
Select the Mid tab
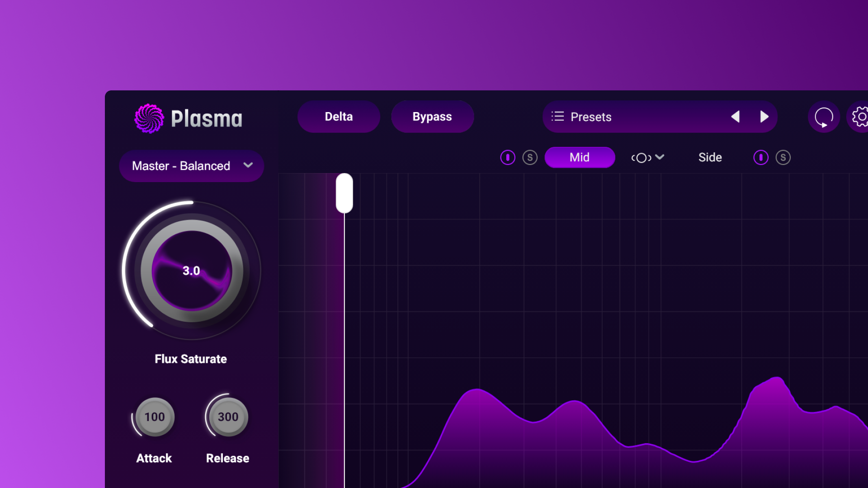[x=580, y=157]
